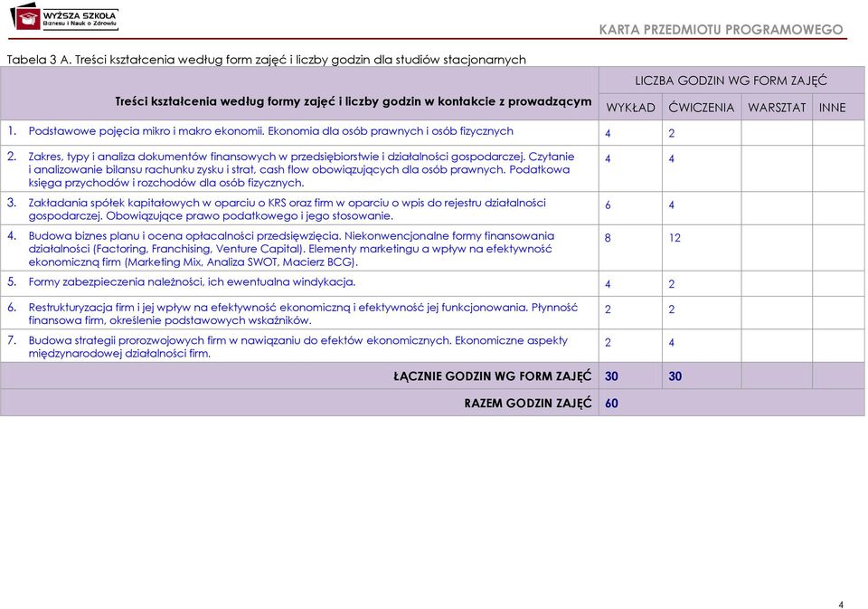
Task: Select phrase '(Marketing Mix, Analiza SWOT, Macierz BCG)'
Action: point(241,262)
